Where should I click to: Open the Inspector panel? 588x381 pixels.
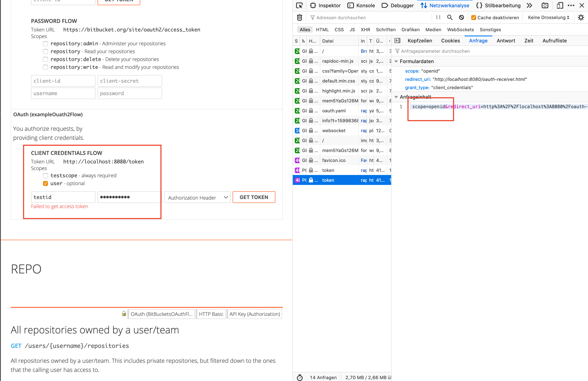click(x=325, y=5)
